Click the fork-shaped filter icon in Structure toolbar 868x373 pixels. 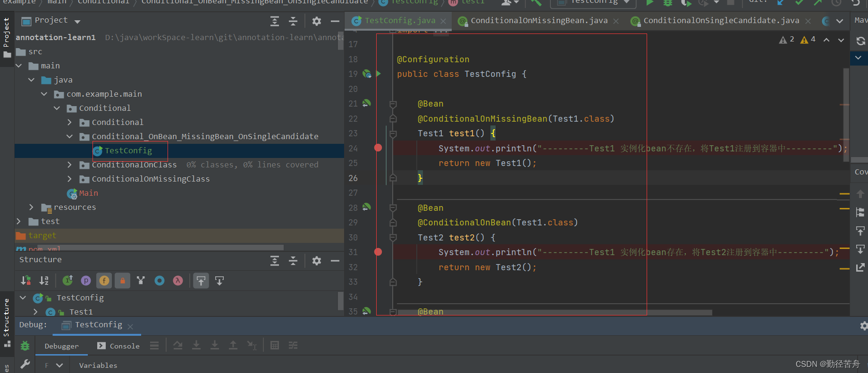pos(141,281)
